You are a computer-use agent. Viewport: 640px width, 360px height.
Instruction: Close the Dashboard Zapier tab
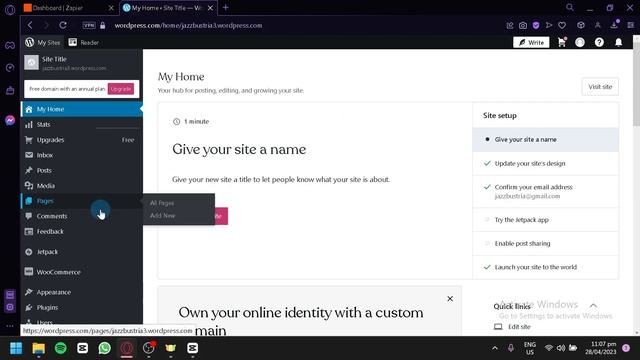tap(111, 8)
